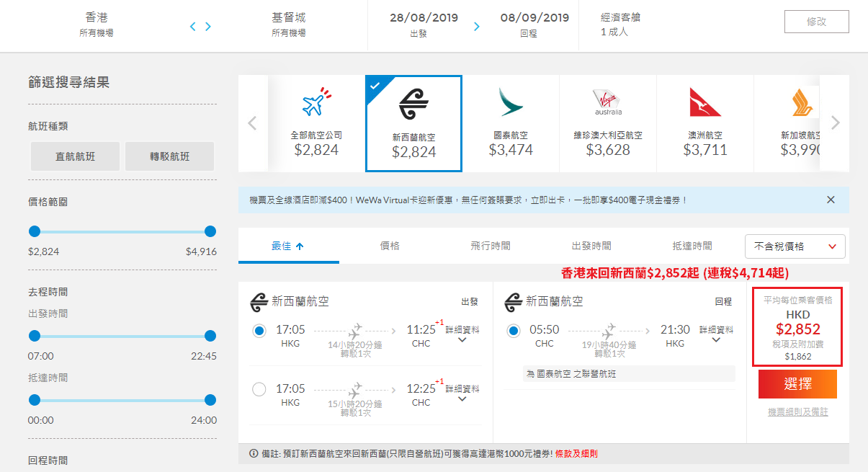Sort results by price (價格)
The width and height of the screenshot is (868, 472).
[x=390, y=246]
